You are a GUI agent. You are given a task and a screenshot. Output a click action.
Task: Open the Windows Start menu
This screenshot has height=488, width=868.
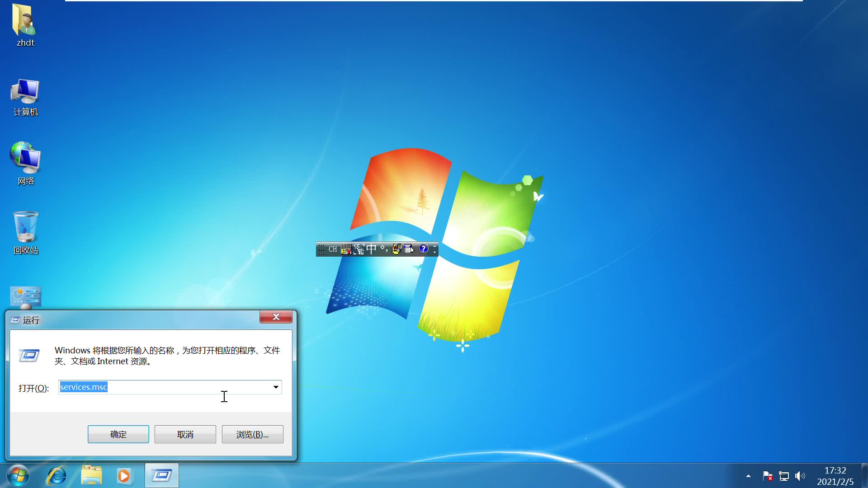point(18,475)
